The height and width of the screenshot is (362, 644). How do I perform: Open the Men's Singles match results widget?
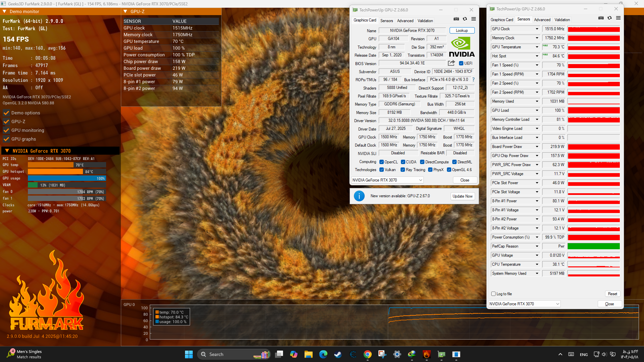[24, 354]
